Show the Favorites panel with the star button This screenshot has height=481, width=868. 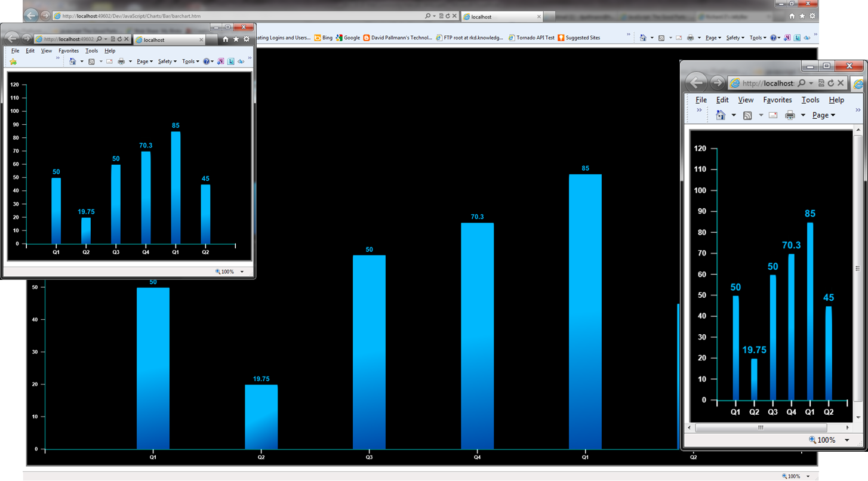(237, 39)
